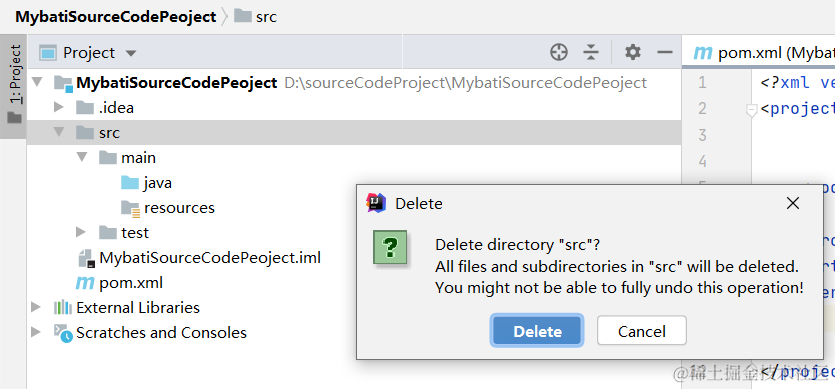Image resolution: width=835 pixels, height=389 pixels.
Task: Toggle the 1: Project side tab
Action: (x=14, y=85)
